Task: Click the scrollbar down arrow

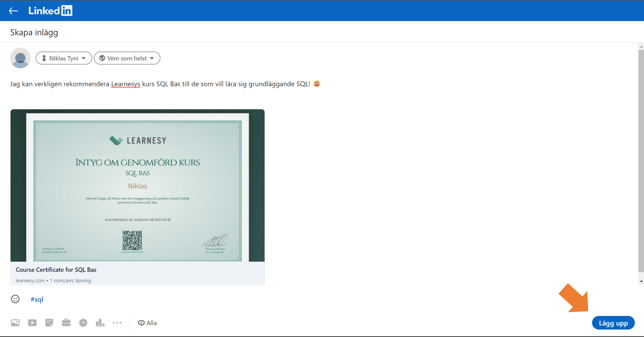Action: coord(641,281)
